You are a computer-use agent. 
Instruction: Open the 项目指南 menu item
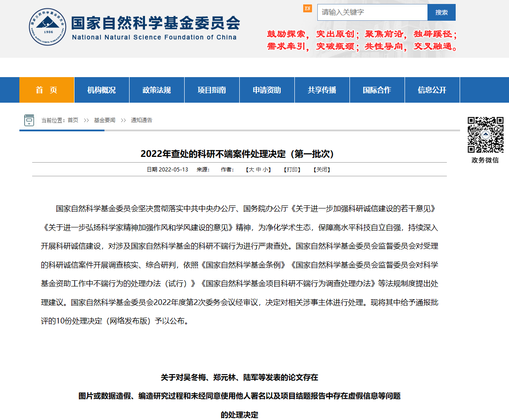coord(212,90)
